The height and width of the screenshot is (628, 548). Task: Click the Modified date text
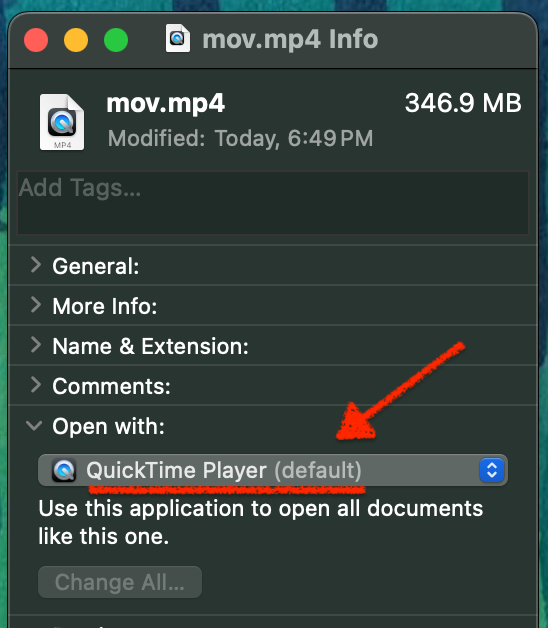point(240,139)
